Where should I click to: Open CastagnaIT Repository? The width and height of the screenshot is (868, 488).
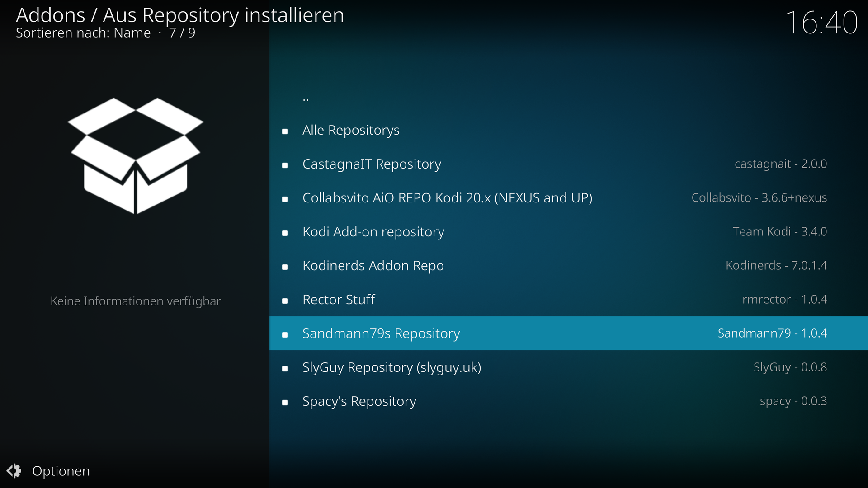(568, 164)
